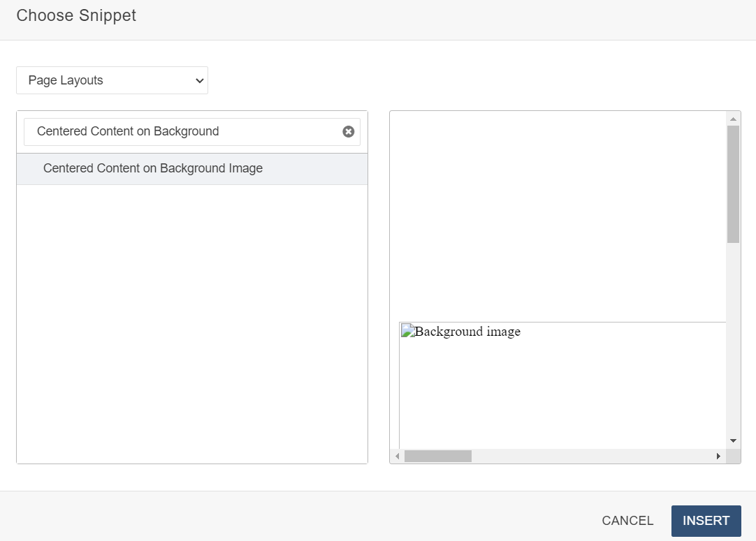Click the chevron on the snippet category selector
Viewport: 756px width, 541px height.
[198, 80]
